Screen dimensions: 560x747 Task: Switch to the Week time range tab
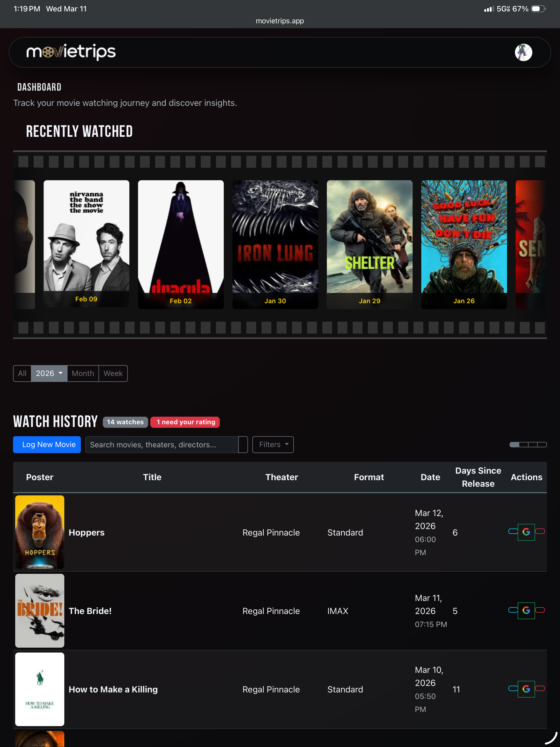113,373
